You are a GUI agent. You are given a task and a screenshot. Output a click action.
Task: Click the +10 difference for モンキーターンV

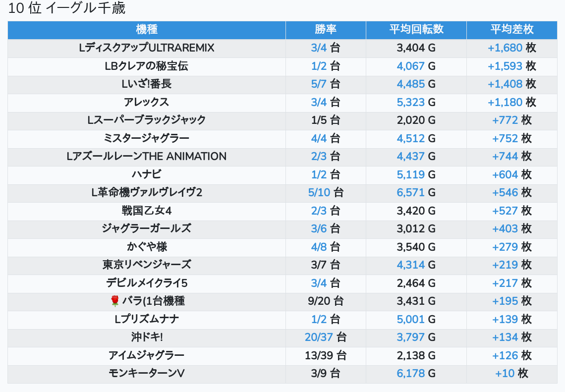point(505,373)
